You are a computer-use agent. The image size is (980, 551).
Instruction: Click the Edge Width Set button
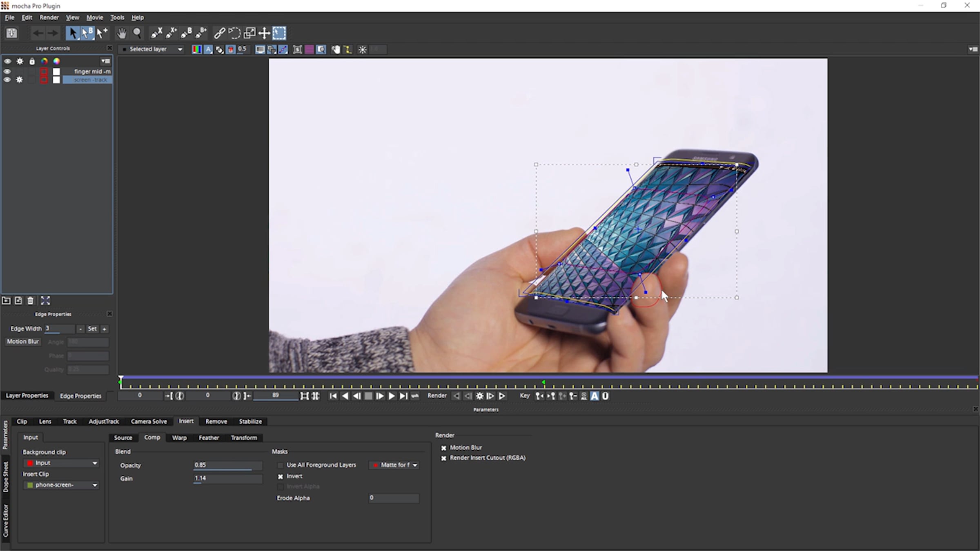pyautogui.click(x=92, y=329)
